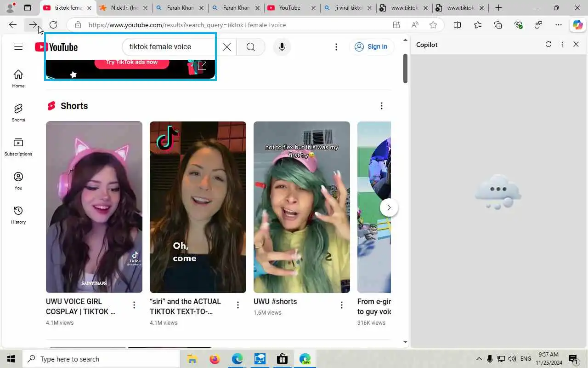Play the green-haired girl short thumbnail
This screenshot has width=588, height=368.
coord(302,207)
